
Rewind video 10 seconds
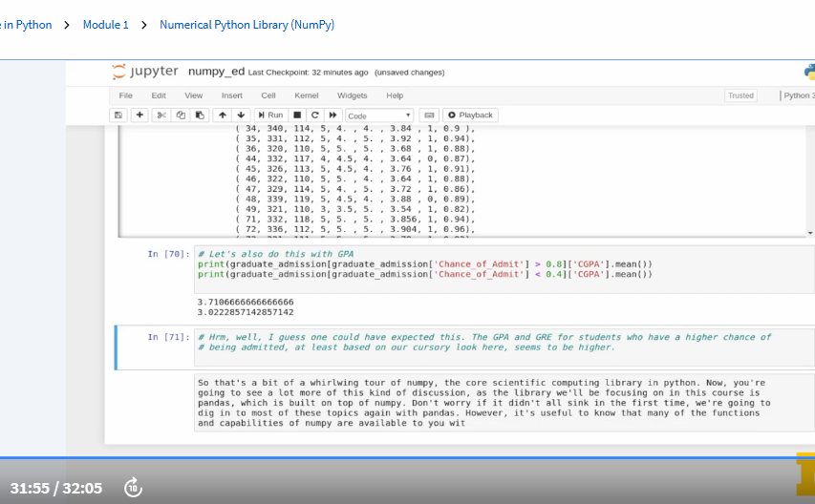pos(133,488)
